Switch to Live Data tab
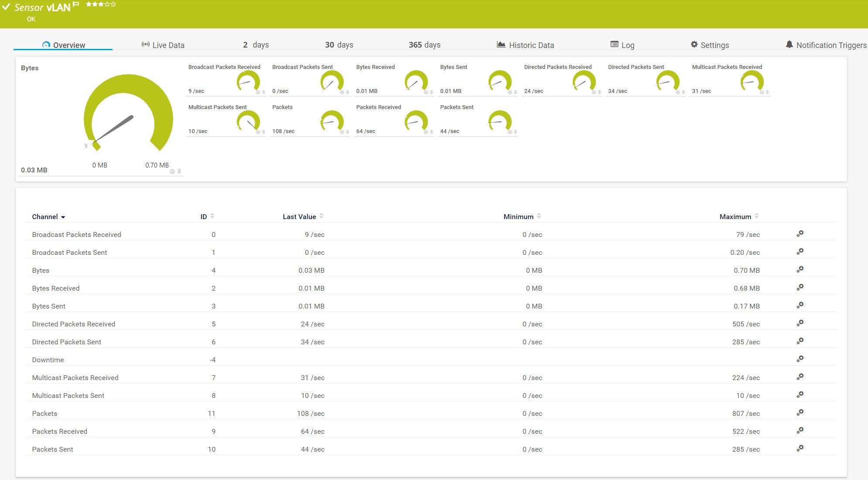 click(163, 45)
